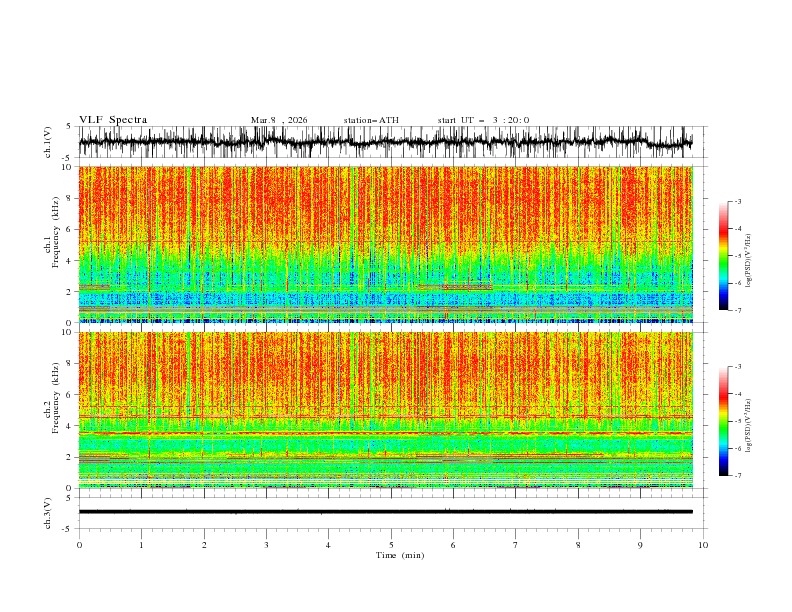Click the 5 V tick on ch.1(V) axis
The height and width of the screenshot is (612, 792).
click(69, 127)
